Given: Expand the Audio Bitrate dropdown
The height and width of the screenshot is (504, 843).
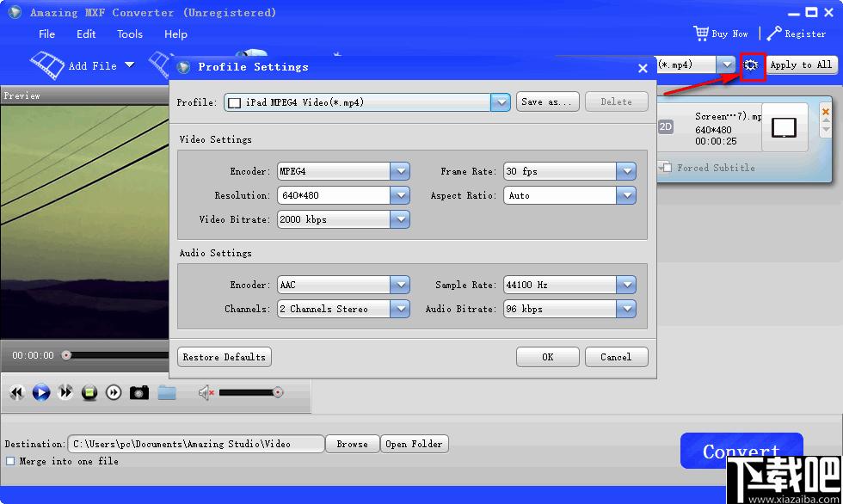Looking at the screenshot, I should (x=626, y=309).
